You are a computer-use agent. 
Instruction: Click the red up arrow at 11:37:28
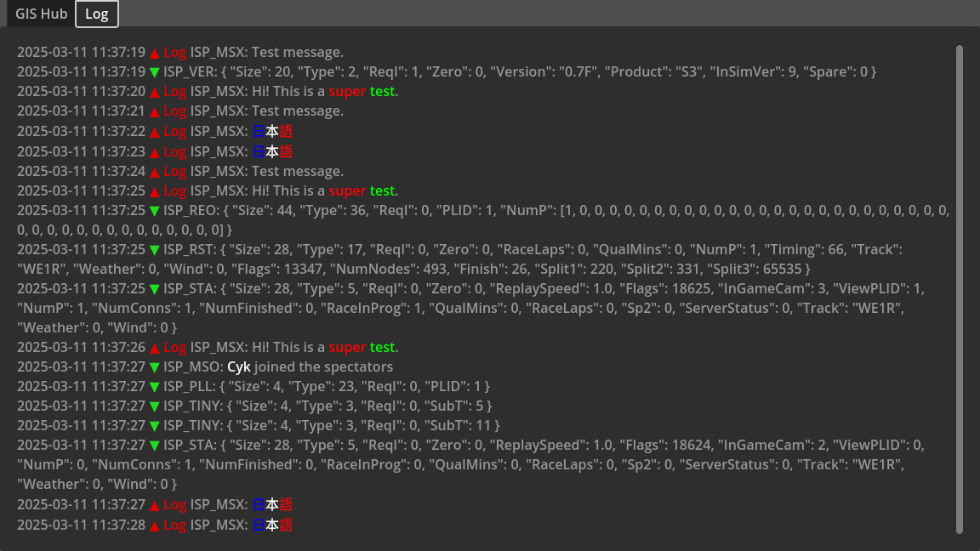[x=154, y=525]
